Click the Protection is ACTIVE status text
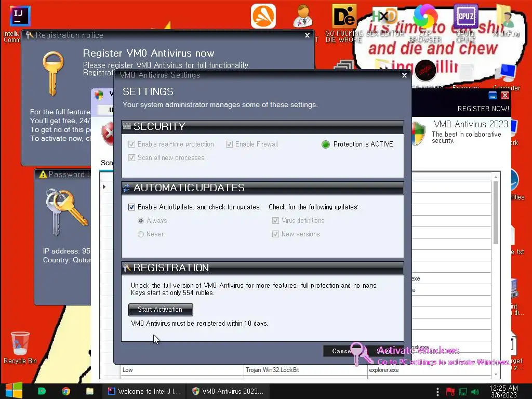This screenshot has height=399, width=532. coord(363,144)
